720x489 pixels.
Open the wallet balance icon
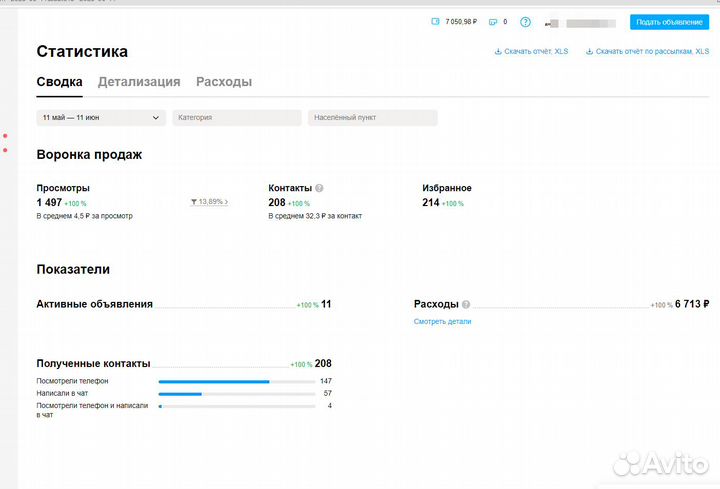(435, 22)
